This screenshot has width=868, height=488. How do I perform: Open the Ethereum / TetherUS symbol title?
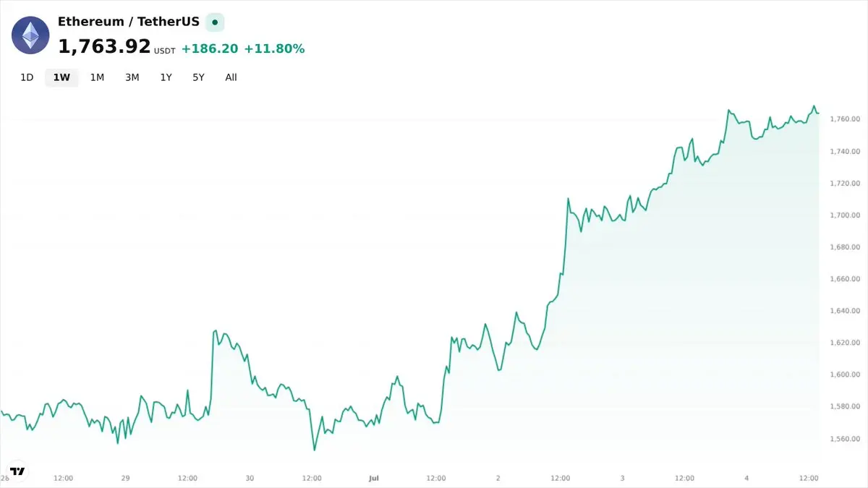point(129,22)
